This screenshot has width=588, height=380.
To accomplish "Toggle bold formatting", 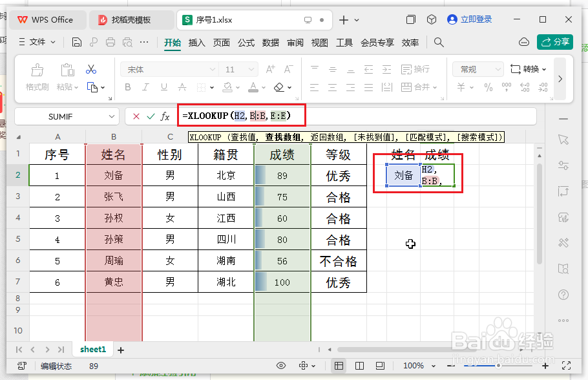I will tap(127, 87).
